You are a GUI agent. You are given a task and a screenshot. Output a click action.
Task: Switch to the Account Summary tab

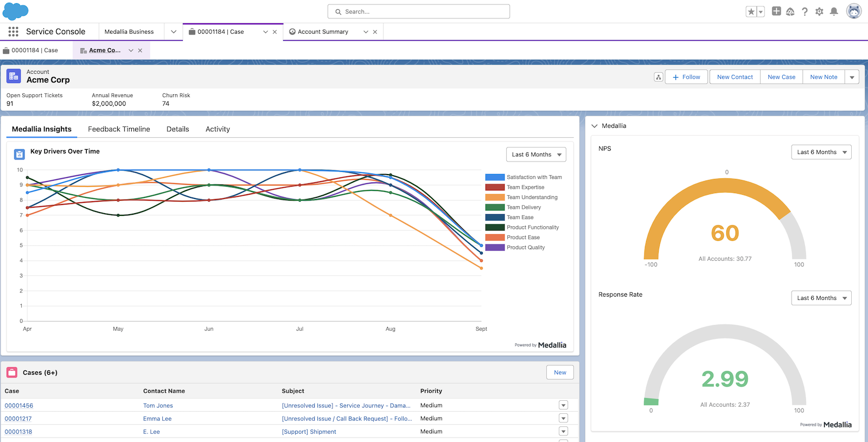coord(322,32)
